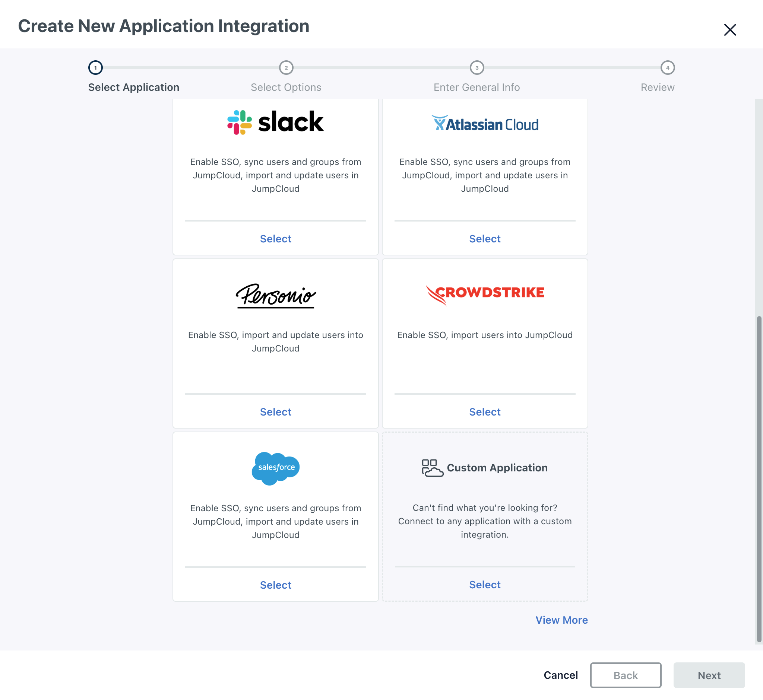Close the Create New Application Integration dialog
763x700 pixels.
(x=729, y=30)
